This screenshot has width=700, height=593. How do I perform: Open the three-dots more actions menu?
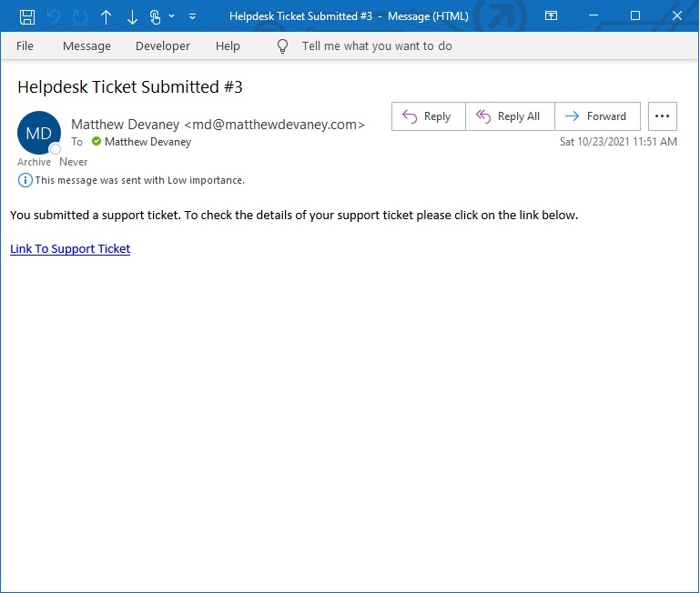pyautogui.click(x=662, y=116)
